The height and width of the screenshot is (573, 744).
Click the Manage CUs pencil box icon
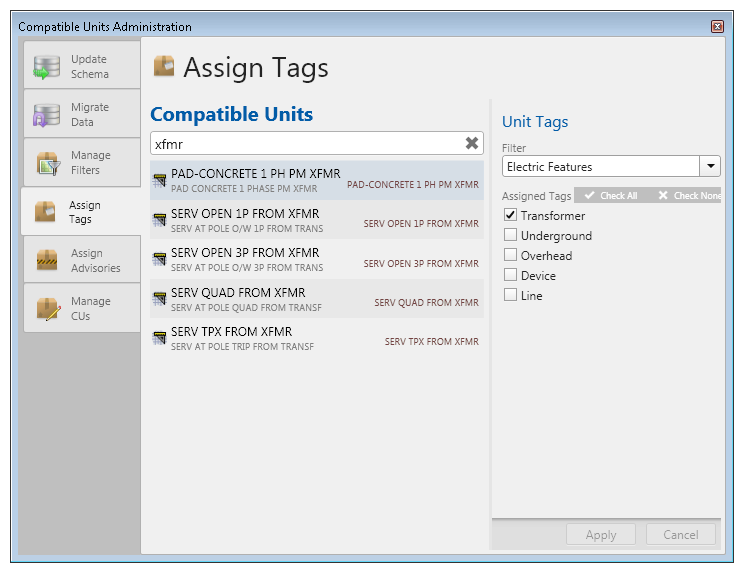(47, 309)
